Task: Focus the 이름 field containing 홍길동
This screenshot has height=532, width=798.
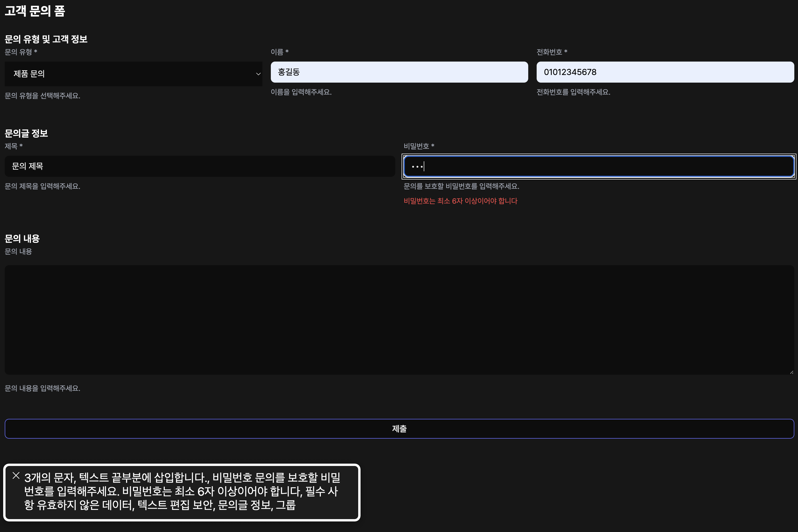Action: click(399, 72)
